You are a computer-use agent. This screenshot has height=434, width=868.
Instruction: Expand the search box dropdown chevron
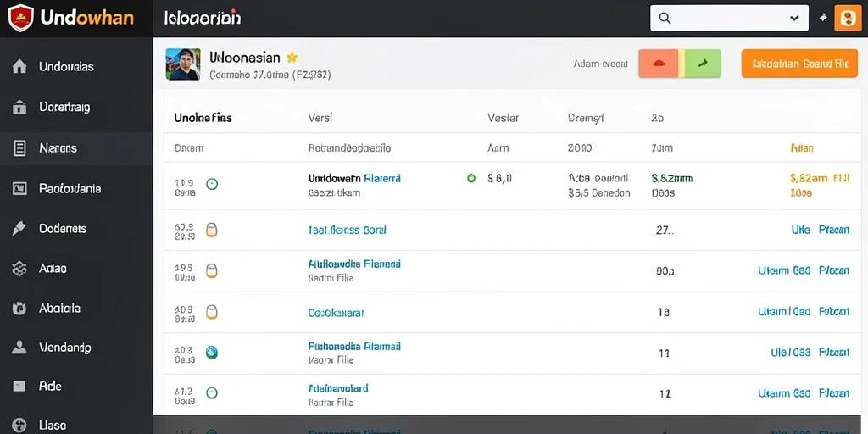pyautogui.click(x=794, y=19)
